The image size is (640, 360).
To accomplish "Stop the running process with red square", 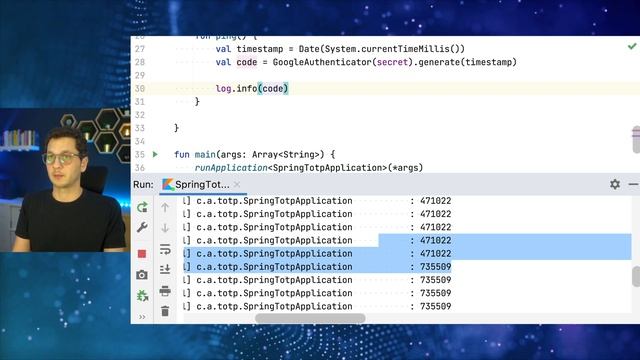I will pyautogui.click(x=142, y=254).
